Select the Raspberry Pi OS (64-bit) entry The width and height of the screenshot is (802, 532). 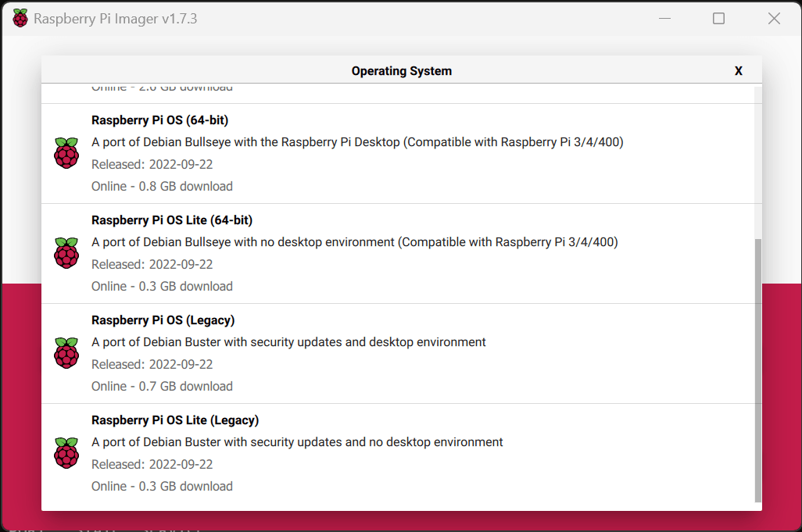point(352,153)
